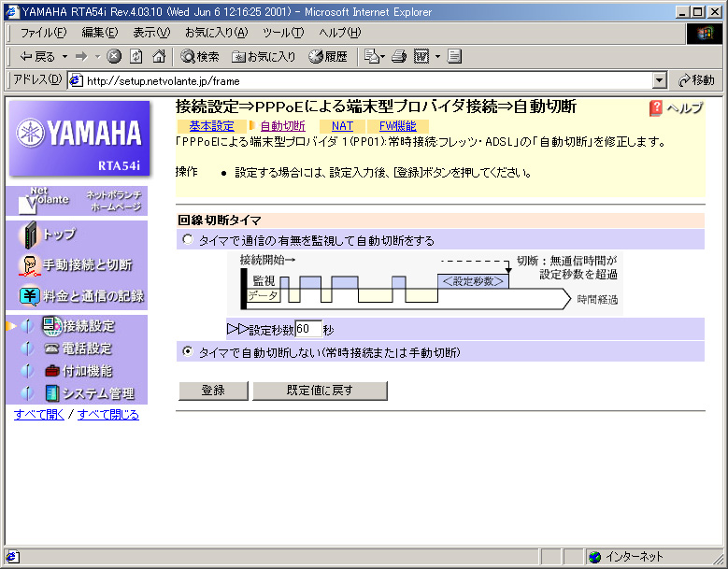Select タイマで通信の有無を監視して自動切断をする radio
The width and height of the screenshot is (728, 569).
188,240
